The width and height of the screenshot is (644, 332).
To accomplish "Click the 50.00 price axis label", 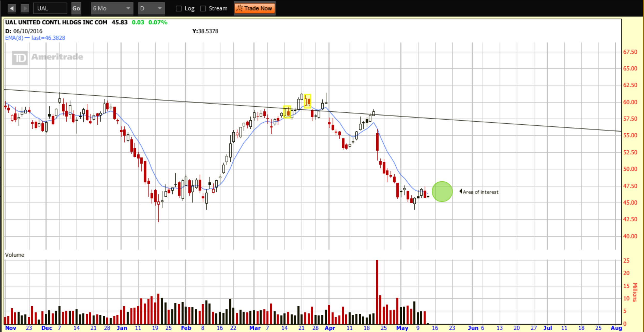I will [630, 169].
